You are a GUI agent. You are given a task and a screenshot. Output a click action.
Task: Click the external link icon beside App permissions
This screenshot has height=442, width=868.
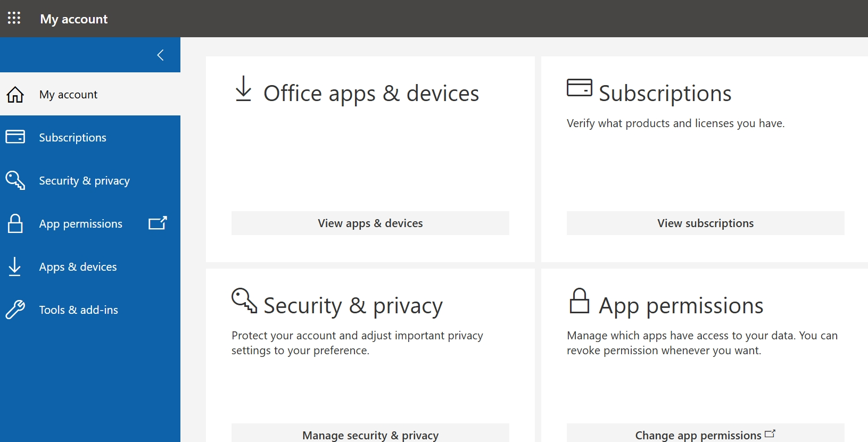click(x=158, y=223)
